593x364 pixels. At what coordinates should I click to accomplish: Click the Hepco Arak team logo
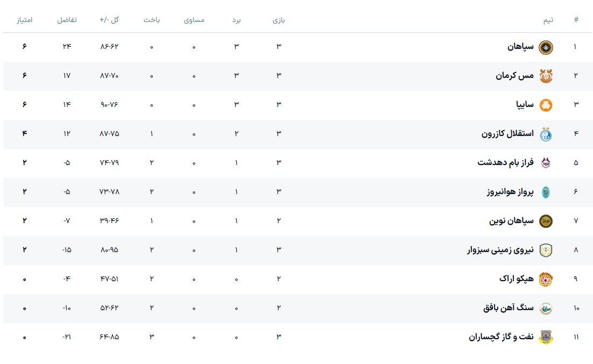[546, 279]
